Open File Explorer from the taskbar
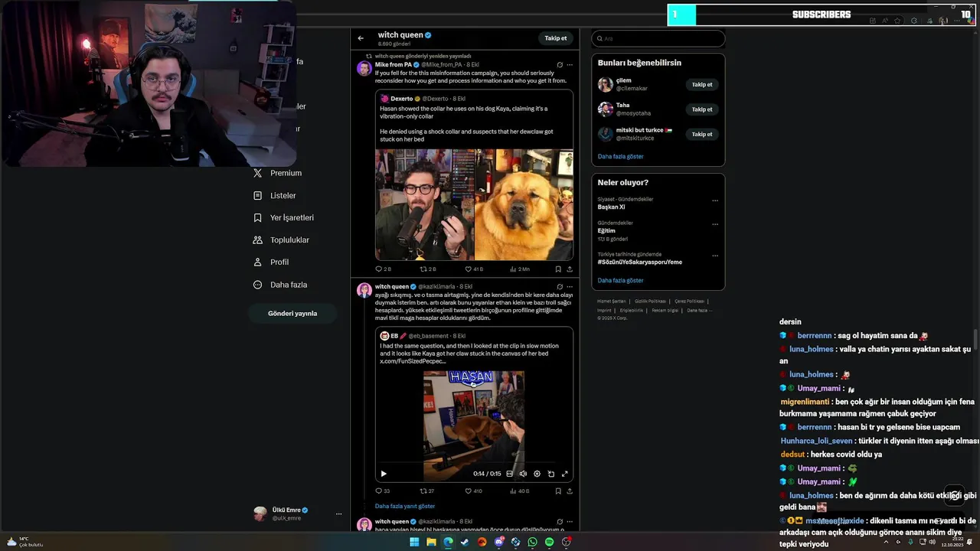The width and height of the screenshot is (980, 551). [x=431, y=542]
